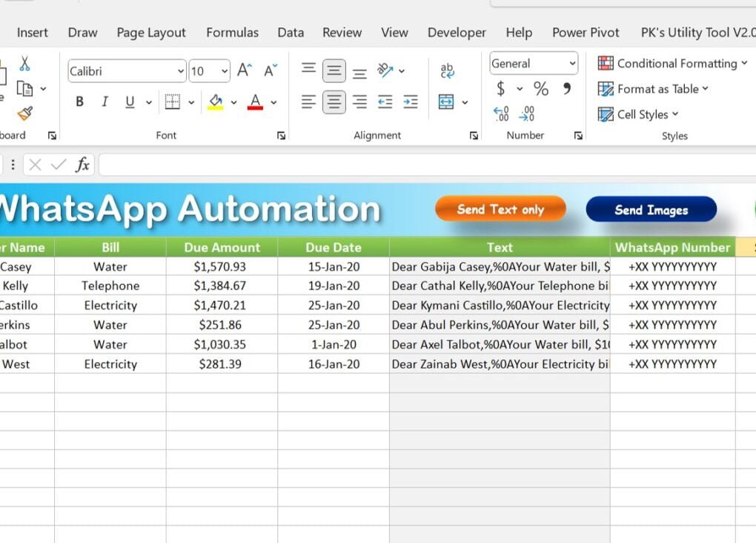Open Number format dialog launcher
The width and height of the screenshot is (756, 543).
[578, 136]
